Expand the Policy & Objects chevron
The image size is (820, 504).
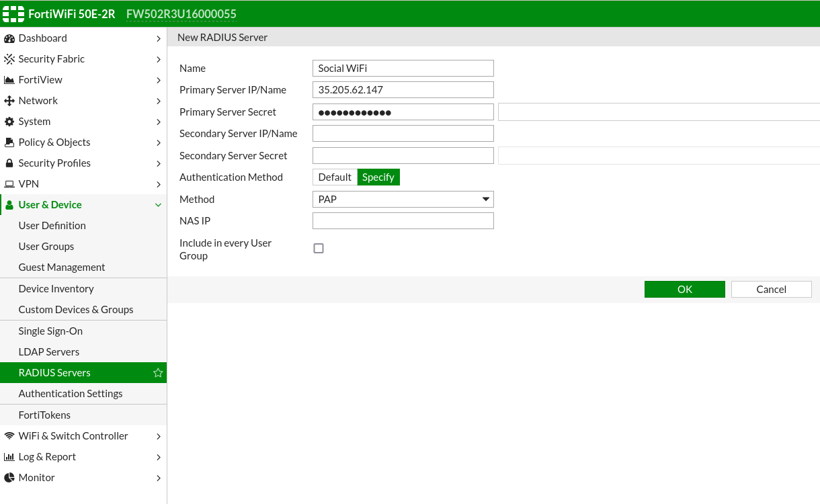click(158, 142)
